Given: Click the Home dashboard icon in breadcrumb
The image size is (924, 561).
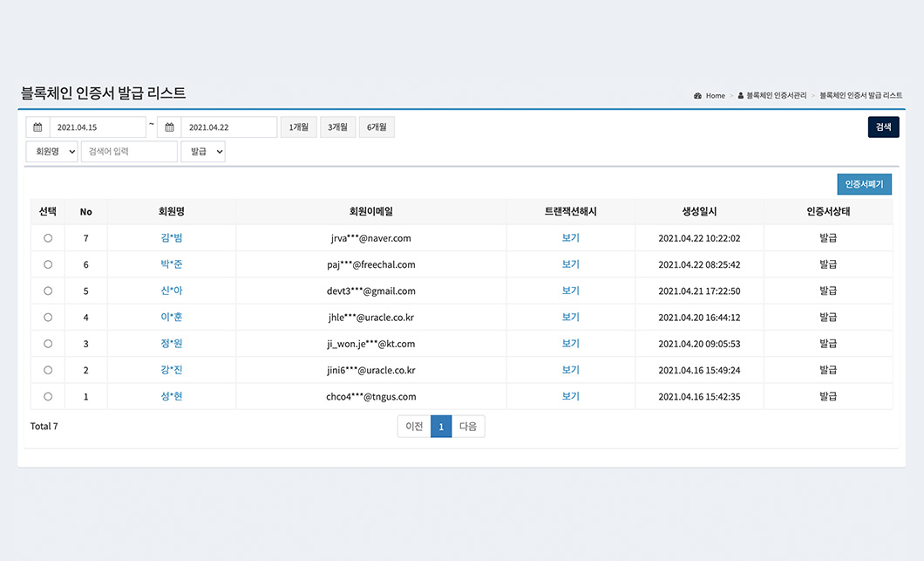Looking at the screenshot, I should point(697,96).
